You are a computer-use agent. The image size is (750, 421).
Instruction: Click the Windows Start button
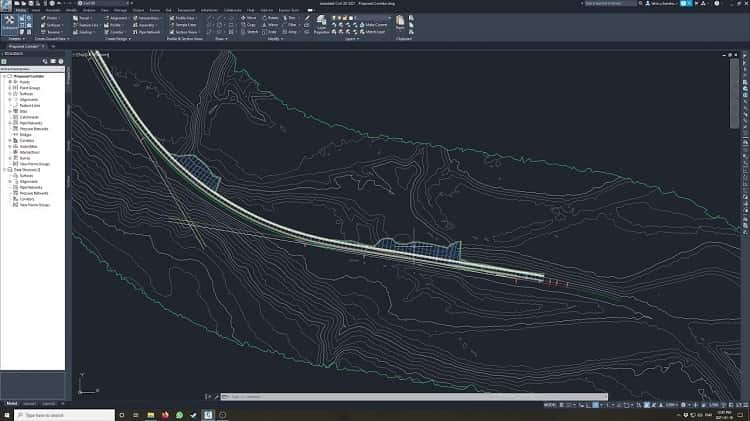click(x=6, y=414)
